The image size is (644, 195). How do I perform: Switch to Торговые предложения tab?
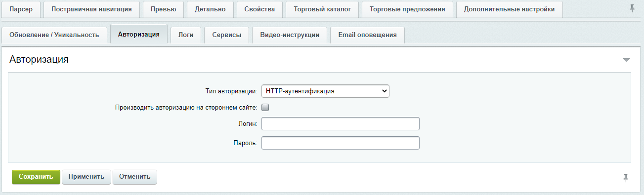[407, 9]
